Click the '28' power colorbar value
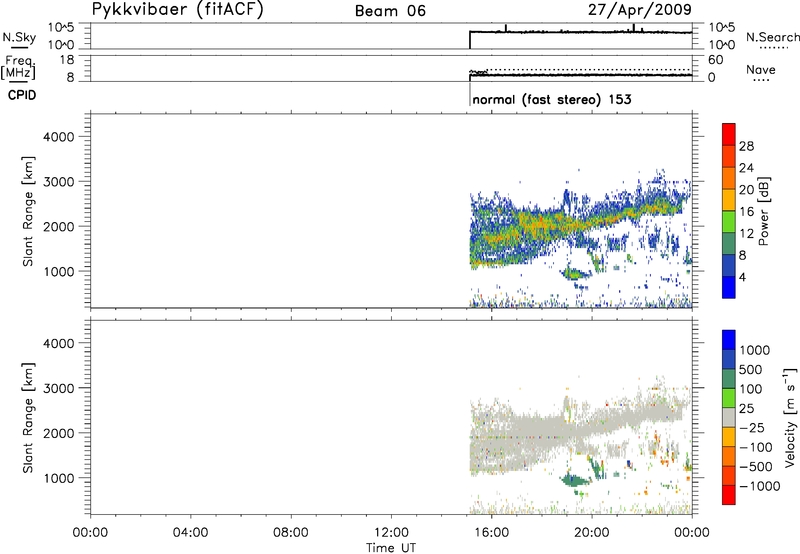Screen dimensions: 800x554 746,146
